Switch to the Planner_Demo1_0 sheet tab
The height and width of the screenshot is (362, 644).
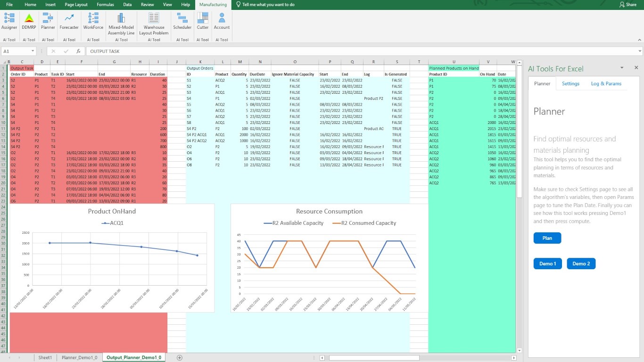(x=79, y=357)
